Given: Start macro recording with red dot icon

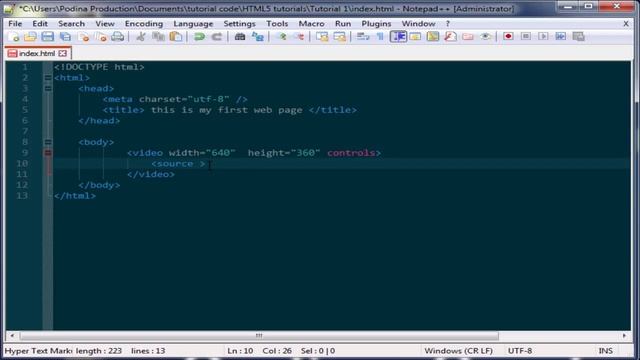Looking at the screenshot, I should [508, 37].
